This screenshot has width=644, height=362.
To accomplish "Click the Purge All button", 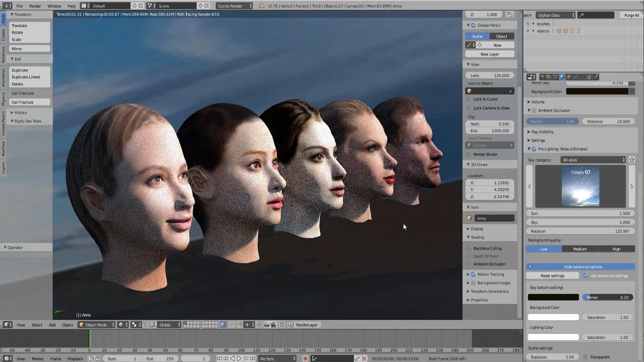I will tap(631, 15).
